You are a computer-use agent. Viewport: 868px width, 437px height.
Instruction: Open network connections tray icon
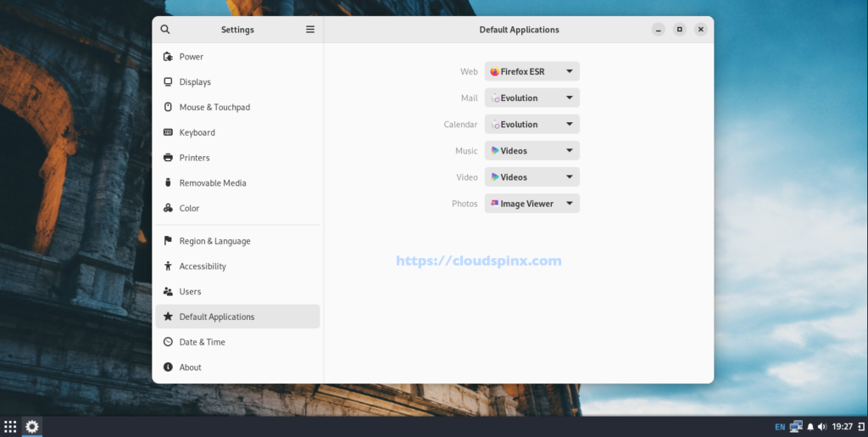796,427
